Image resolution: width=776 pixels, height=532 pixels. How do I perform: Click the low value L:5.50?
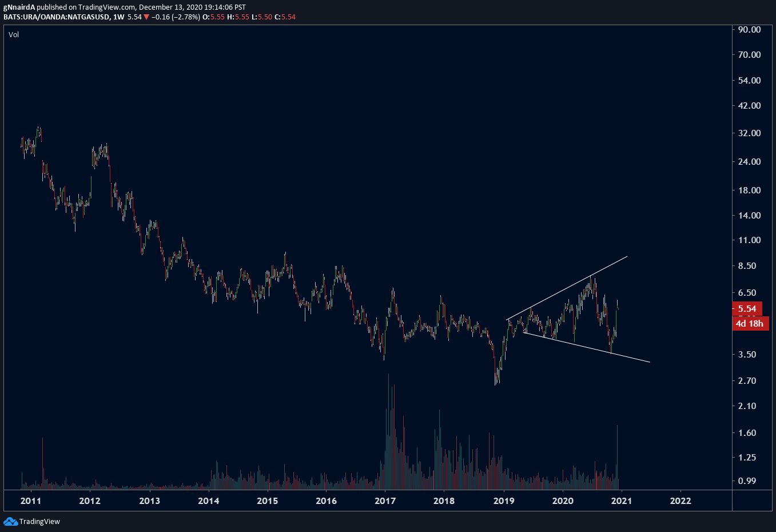click(x=262, y=17)
